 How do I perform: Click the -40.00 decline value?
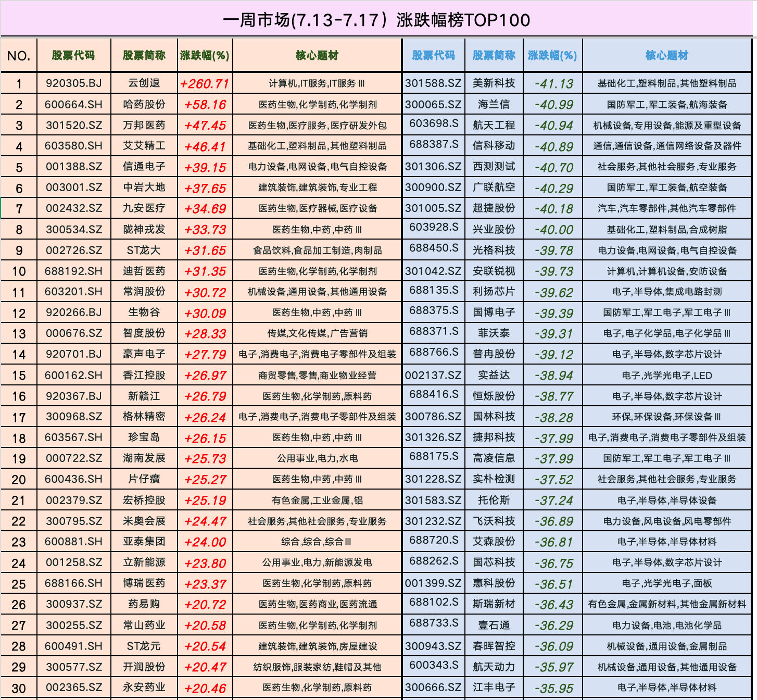(x=554, y=230)
